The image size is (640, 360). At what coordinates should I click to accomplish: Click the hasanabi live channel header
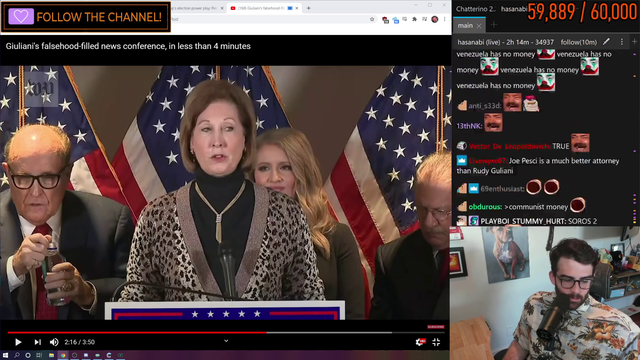point(505,42)
